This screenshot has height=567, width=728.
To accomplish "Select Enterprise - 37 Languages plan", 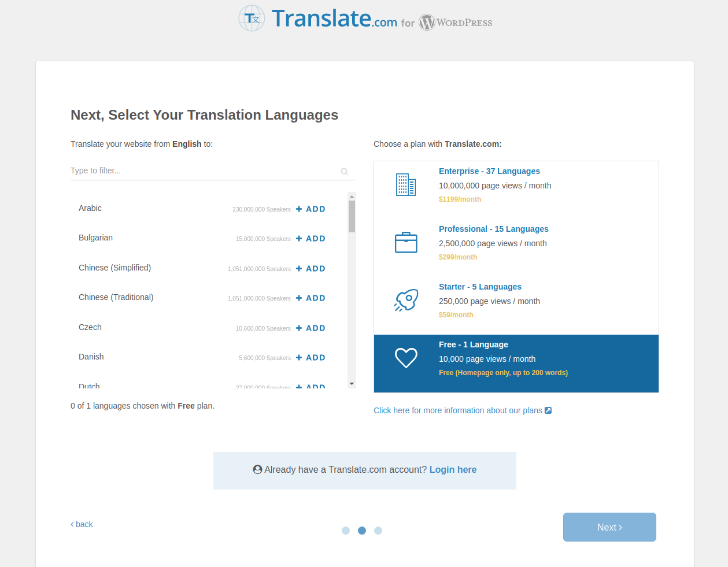I will coord(516,190).
